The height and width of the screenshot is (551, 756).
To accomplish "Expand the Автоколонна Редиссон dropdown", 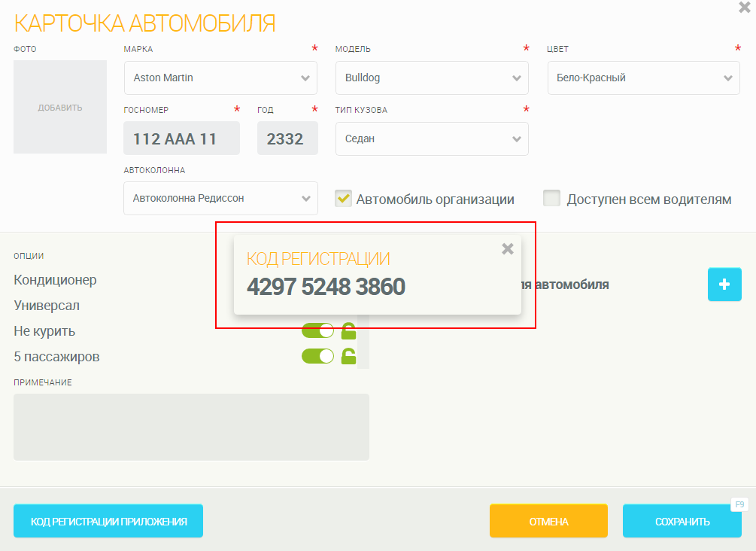I will [220, 199].
